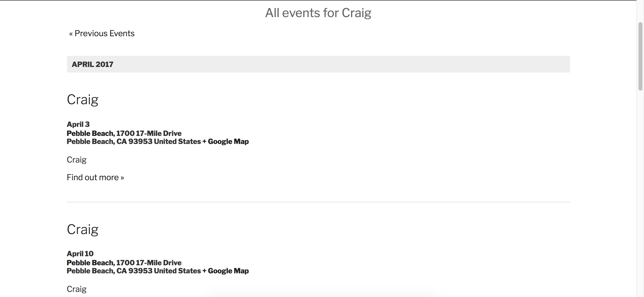Click Craig description under April 10 address

pos(77,289)
